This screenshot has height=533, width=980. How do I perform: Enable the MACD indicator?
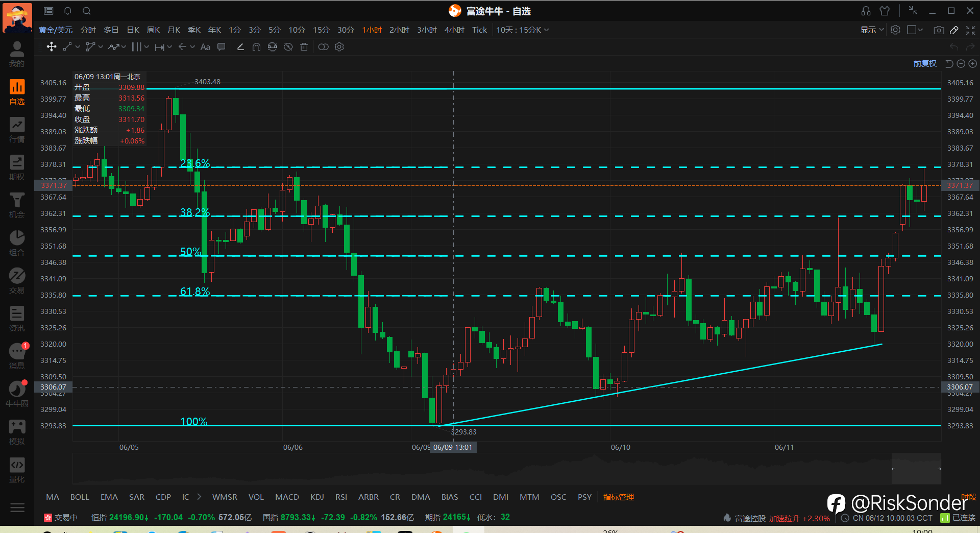[287, 497]
